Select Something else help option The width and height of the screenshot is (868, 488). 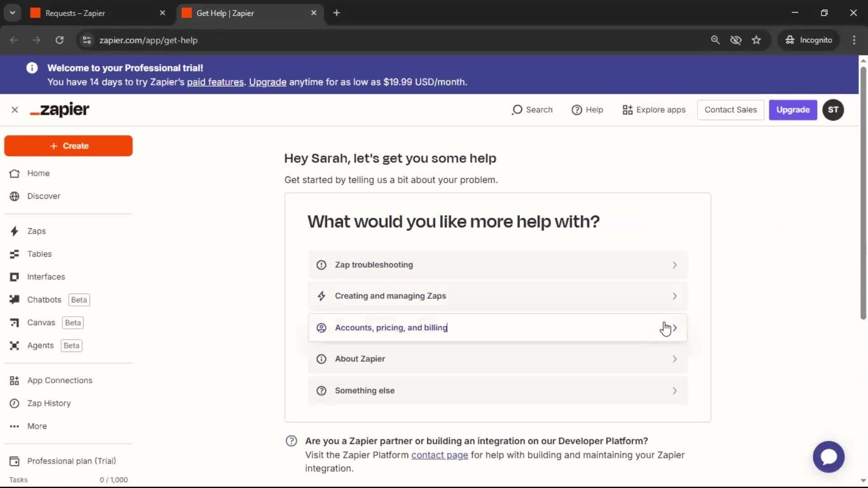[497, 391]
